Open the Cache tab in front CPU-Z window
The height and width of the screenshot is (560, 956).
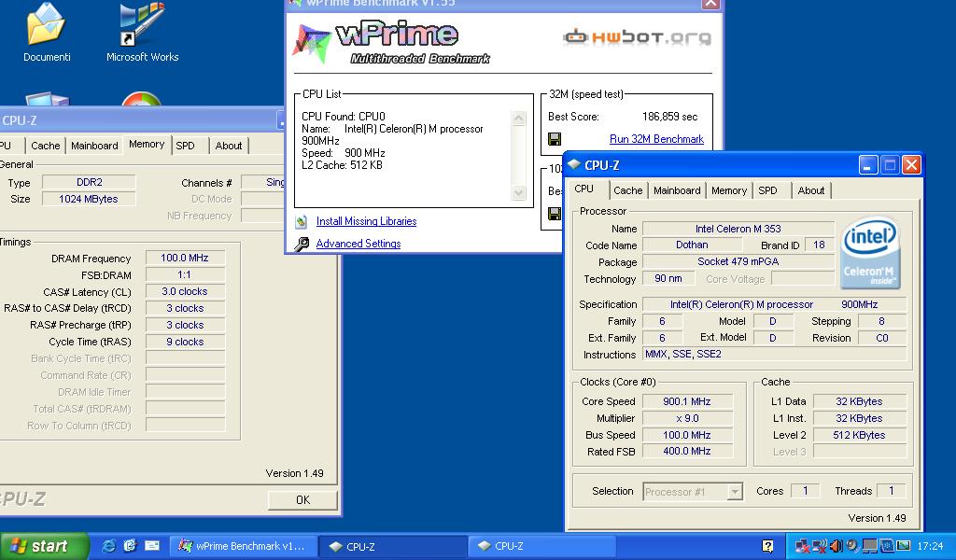tap(628, 190)
